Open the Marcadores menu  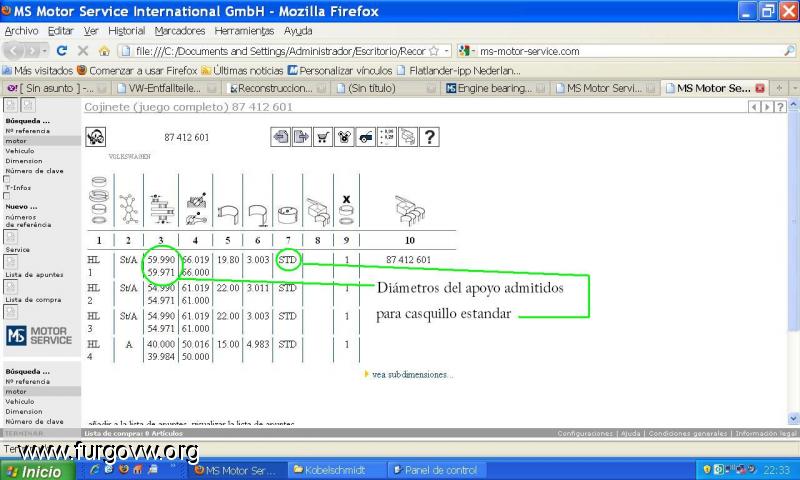pyautogui.click(x=180, y=31)
